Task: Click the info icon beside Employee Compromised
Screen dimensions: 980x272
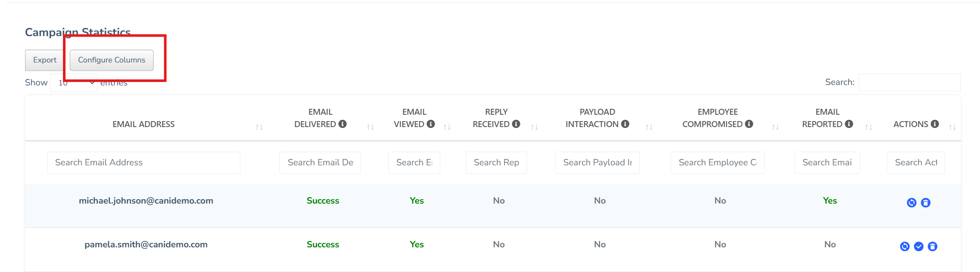Action: 749,124
